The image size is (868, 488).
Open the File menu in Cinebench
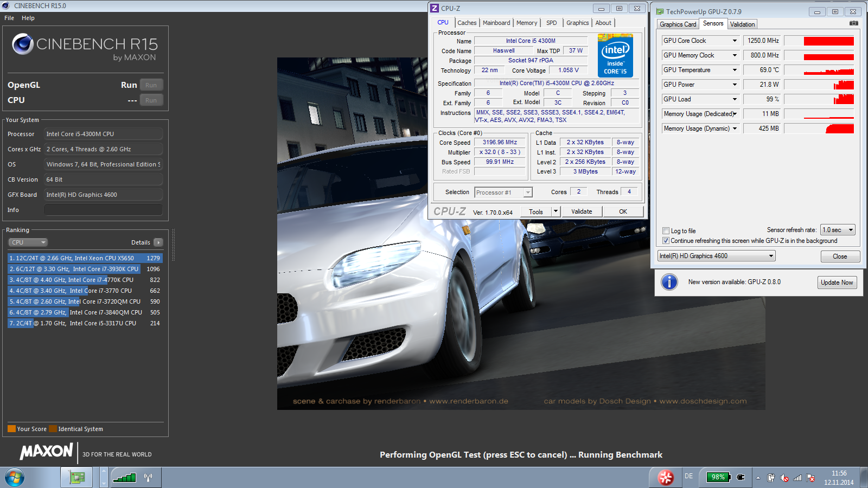tap(9, 18)
